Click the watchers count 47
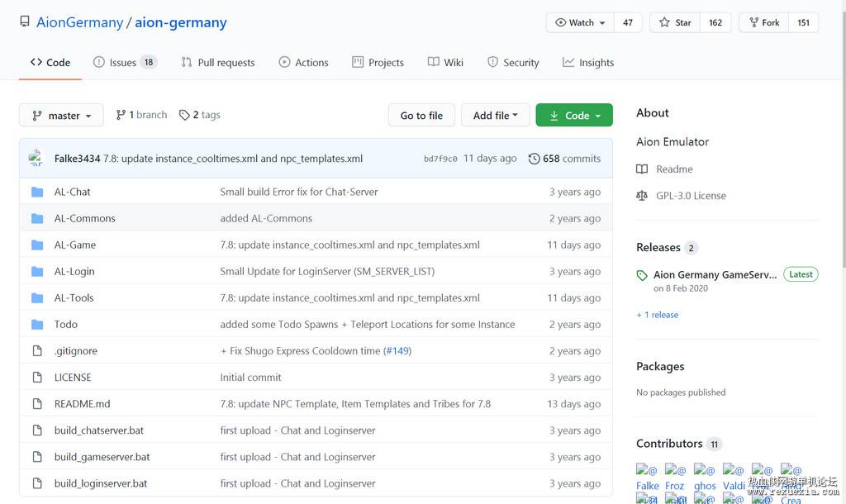The width and height of the screenshot is (846, 504). (x=628, y=22)
